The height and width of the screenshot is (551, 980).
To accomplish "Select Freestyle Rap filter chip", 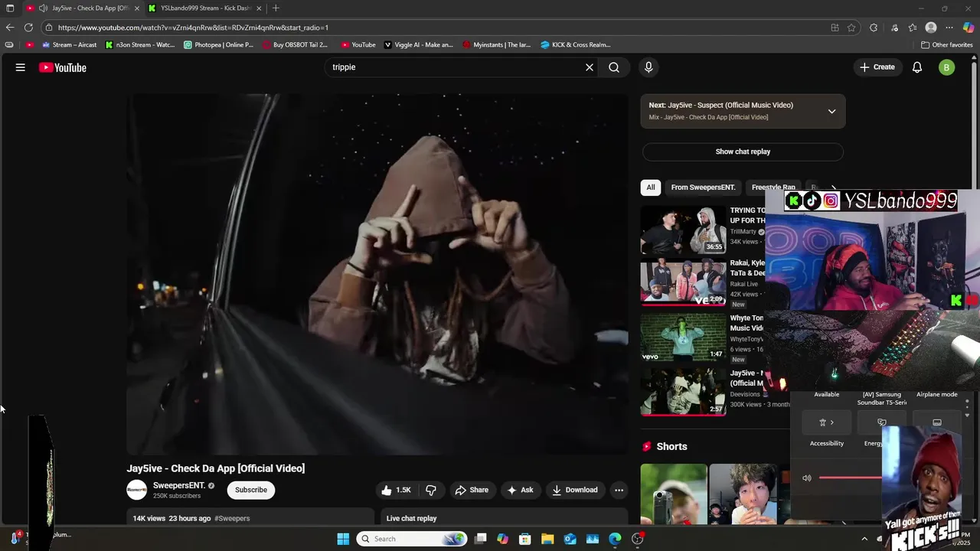I will 773,187.
